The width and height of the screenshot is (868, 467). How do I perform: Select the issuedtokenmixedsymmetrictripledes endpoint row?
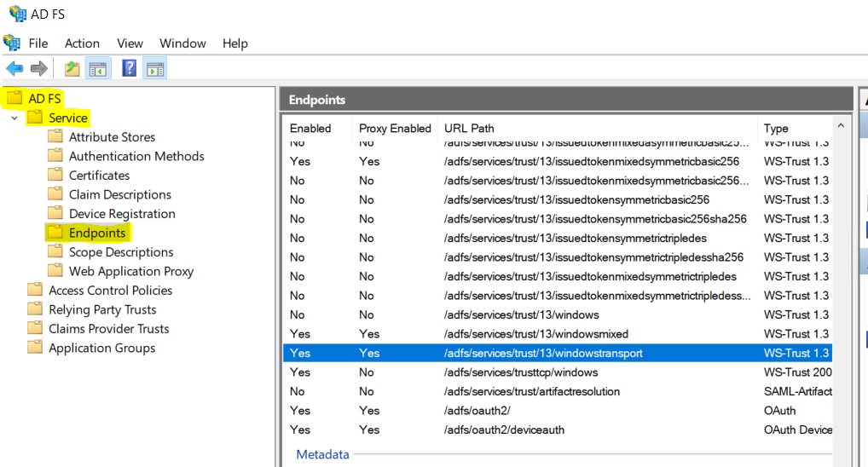point(558,276)
